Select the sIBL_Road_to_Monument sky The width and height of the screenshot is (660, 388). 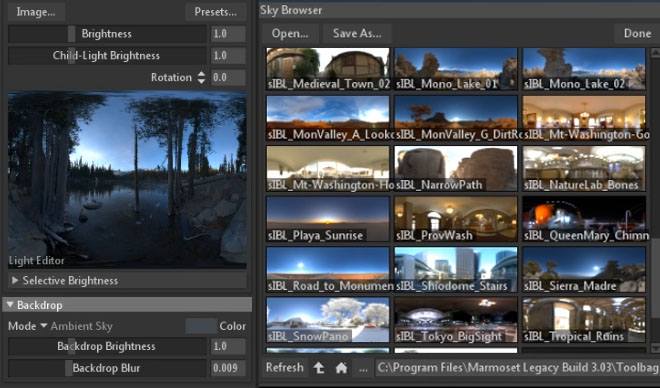click(x=328, y=270)
